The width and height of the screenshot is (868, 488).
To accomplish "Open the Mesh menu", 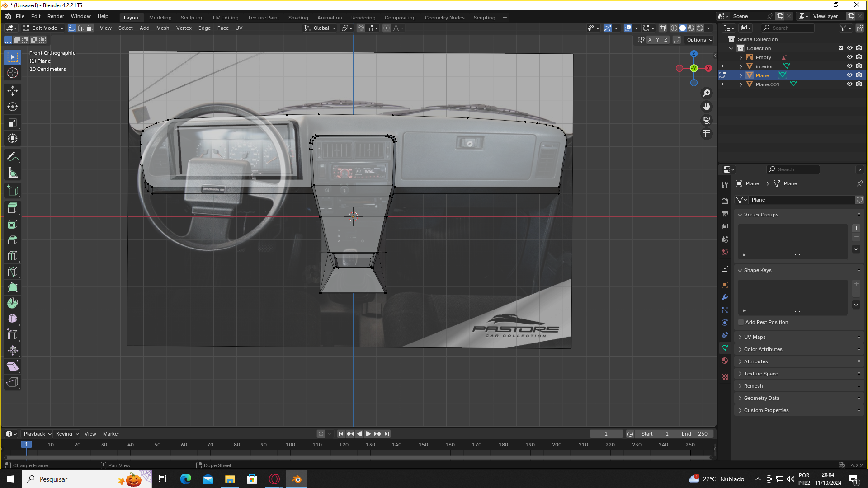I will coord(162,28).
